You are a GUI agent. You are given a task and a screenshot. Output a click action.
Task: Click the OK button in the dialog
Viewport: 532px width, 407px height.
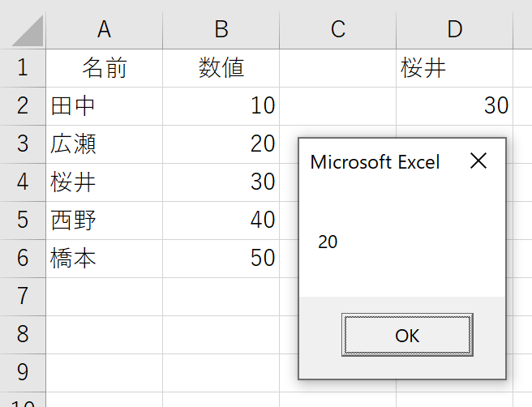pos(407,335)
